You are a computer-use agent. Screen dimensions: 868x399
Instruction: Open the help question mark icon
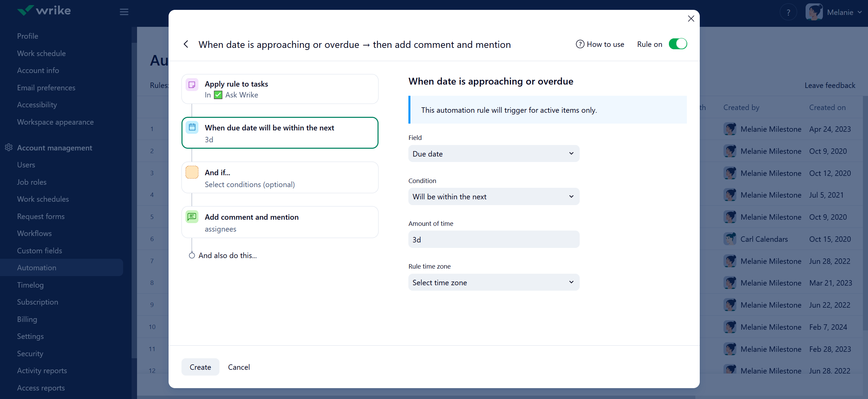pos(788,13)
